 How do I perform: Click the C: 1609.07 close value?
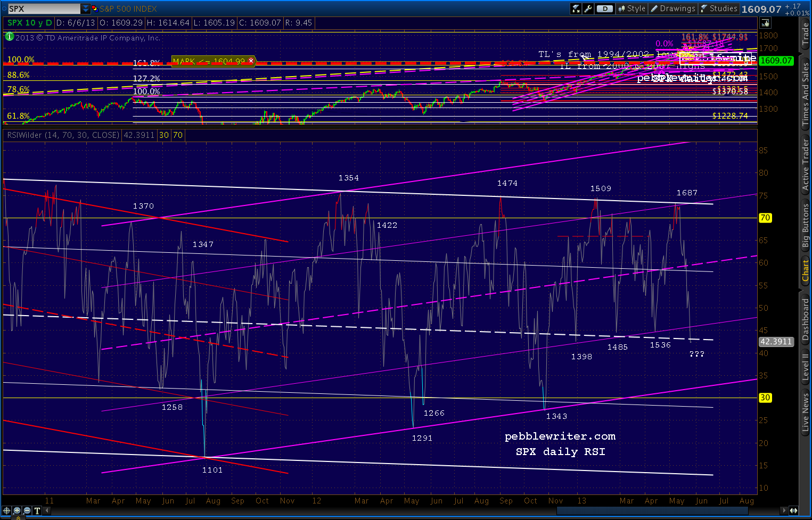260,23
